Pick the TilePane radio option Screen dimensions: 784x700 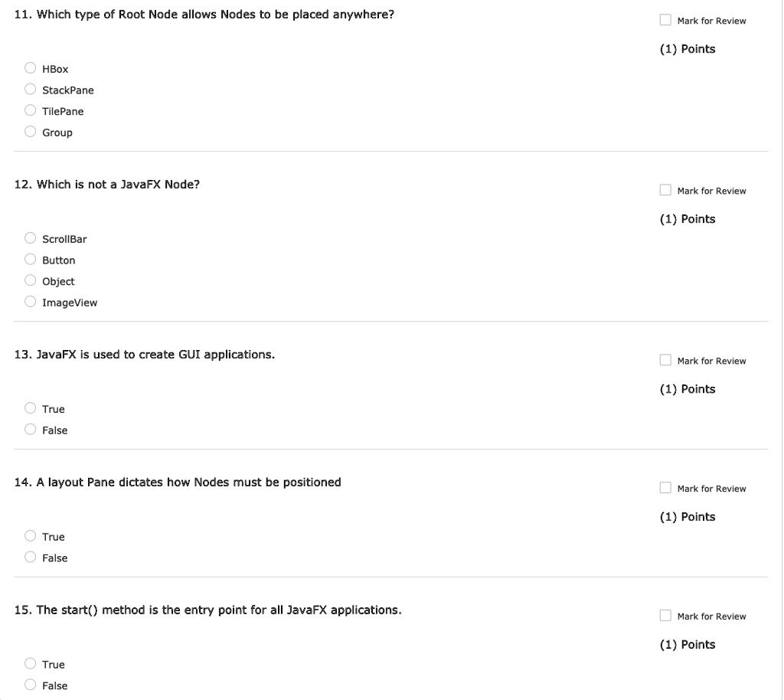[x=31, y=110]
